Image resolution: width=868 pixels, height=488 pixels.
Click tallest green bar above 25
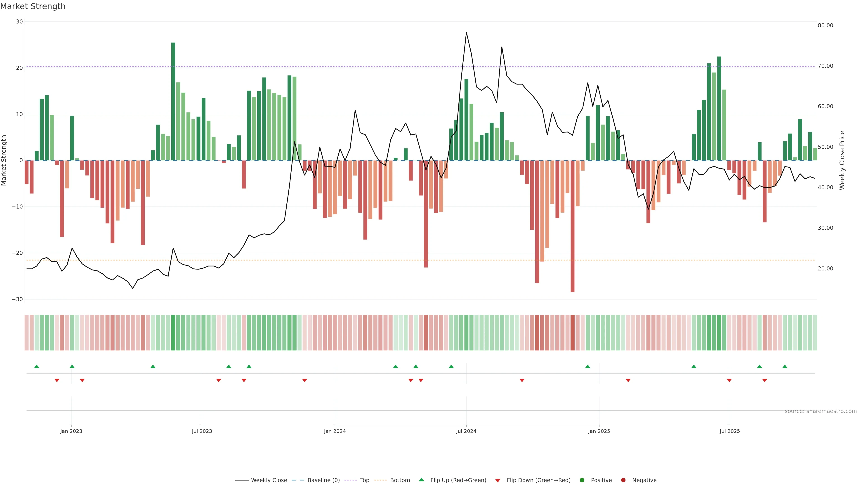pos(173,101)
